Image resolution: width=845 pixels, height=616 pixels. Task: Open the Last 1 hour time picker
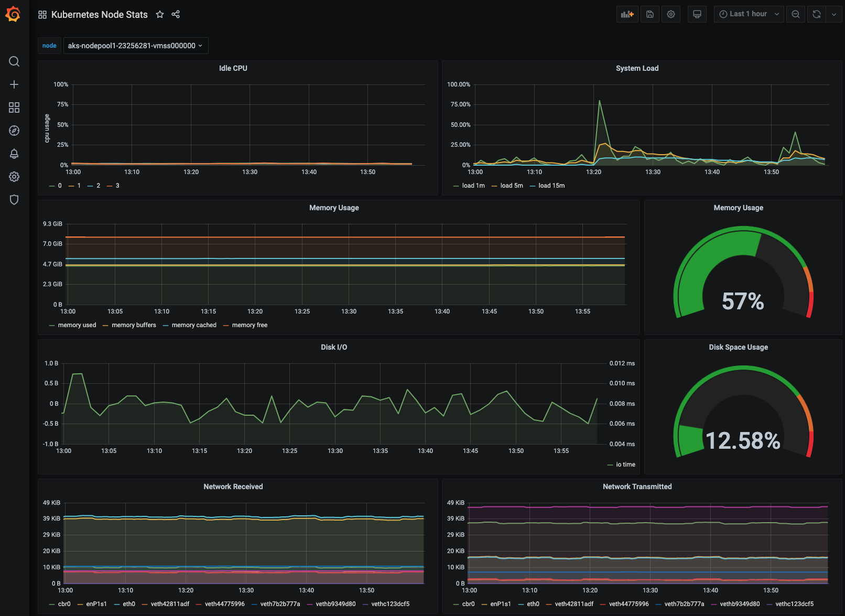[749, 14]
